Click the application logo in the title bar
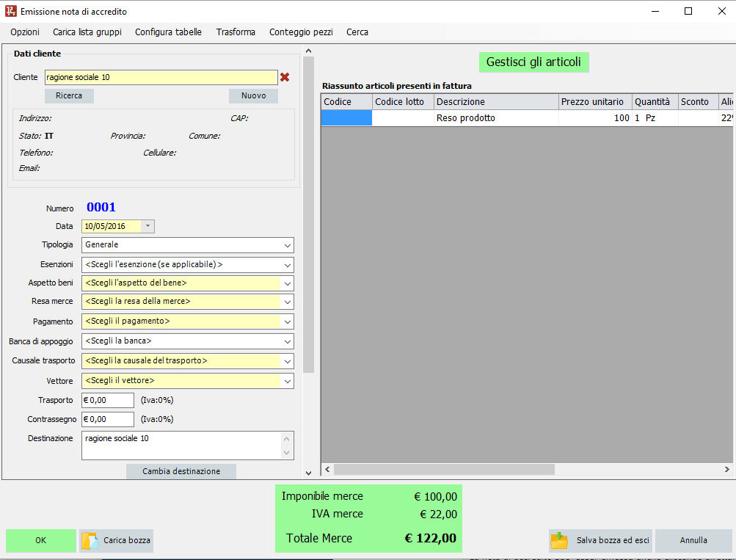Screen dimensions: 736x560 pyautogui.click(x=10, y=12)
